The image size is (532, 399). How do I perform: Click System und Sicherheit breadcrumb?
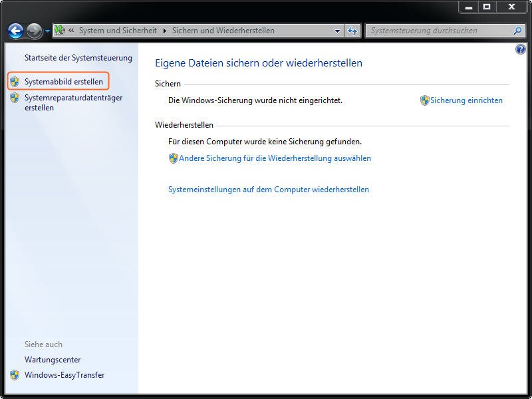click(x=118, y=31)
